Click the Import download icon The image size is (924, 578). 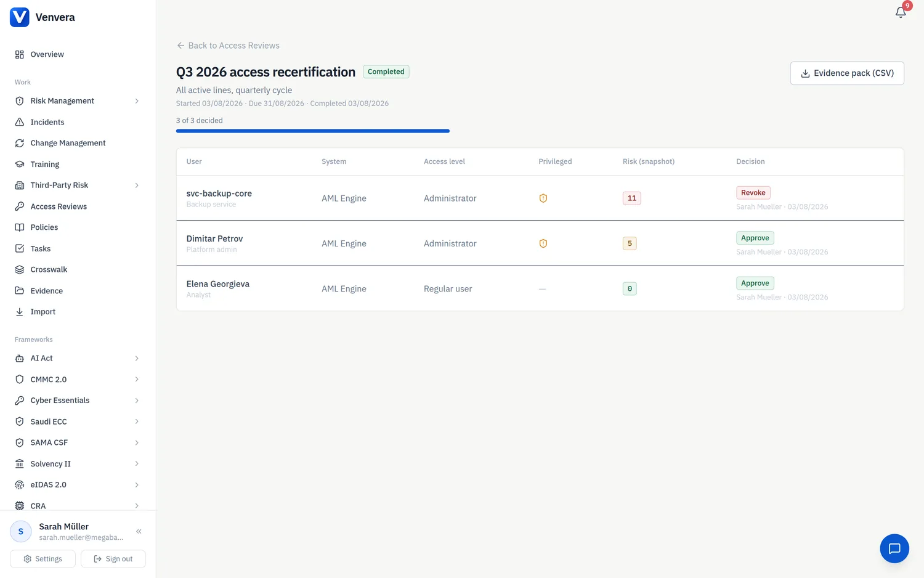20,312
